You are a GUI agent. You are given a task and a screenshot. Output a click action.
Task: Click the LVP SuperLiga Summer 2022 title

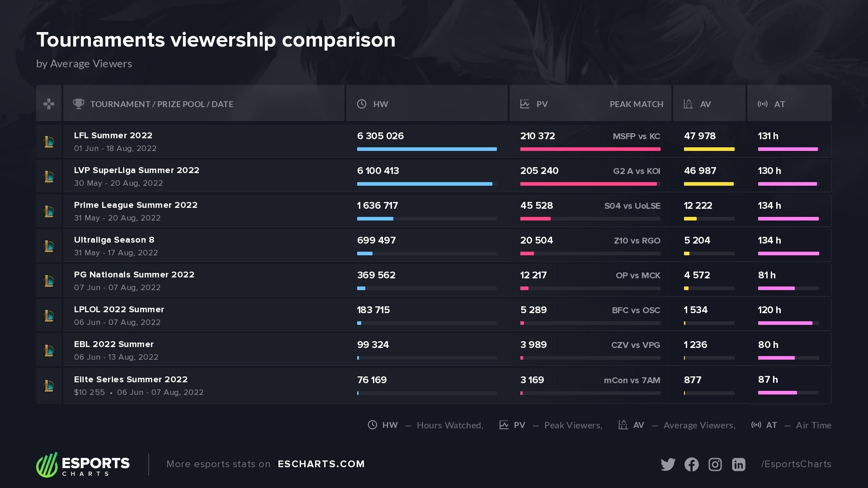coord(137,170)
